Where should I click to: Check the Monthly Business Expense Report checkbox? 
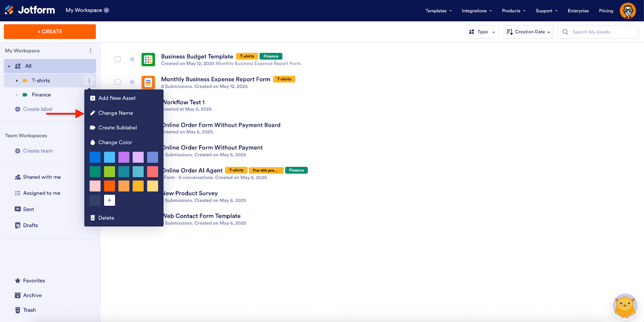(x=118, y=82)
